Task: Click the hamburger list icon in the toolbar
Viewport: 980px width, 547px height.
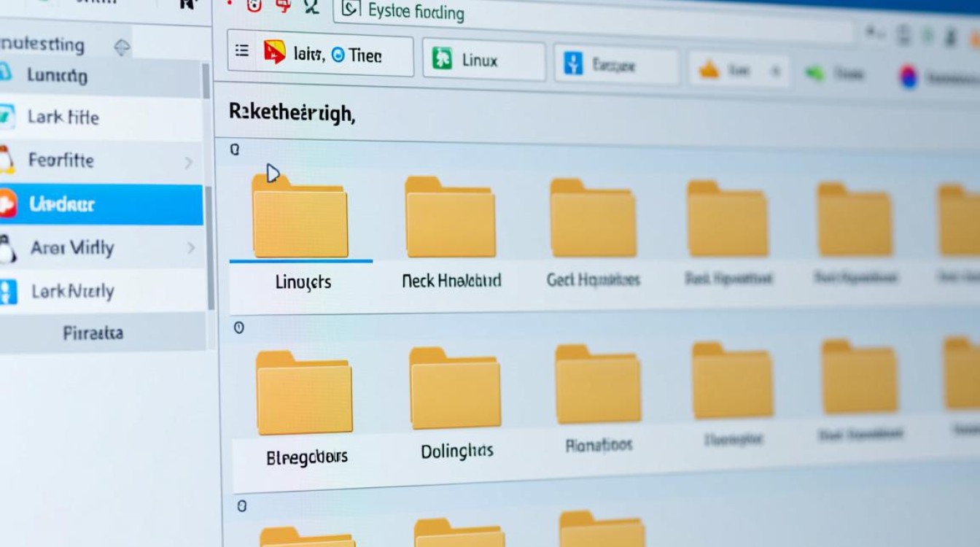Action: click(x=242, y=51)
